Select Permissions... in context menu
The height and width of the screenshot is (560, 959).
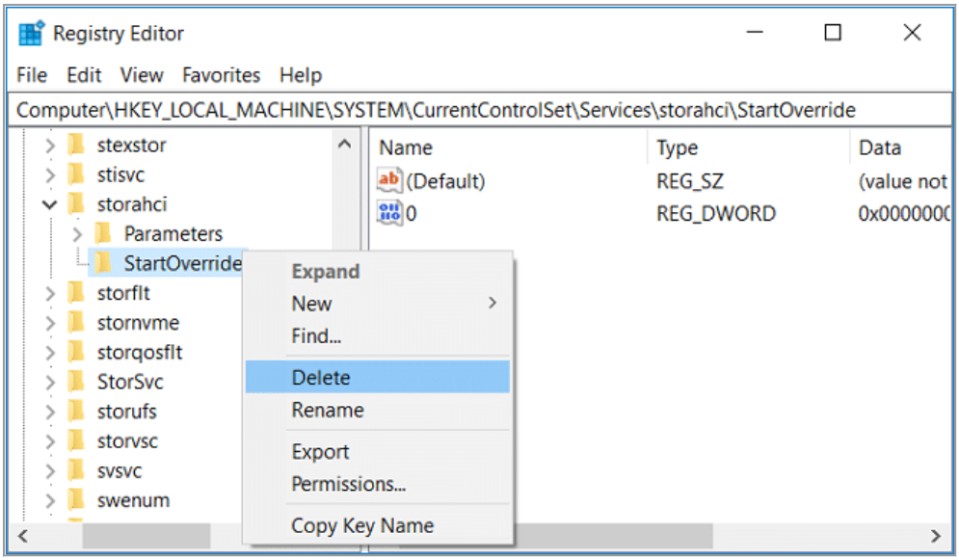pos(348,484)
